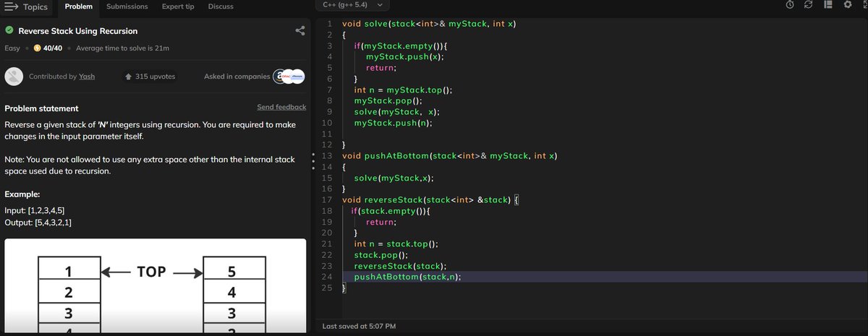Click the green solved checkmark icon

(x=9, y=31)
